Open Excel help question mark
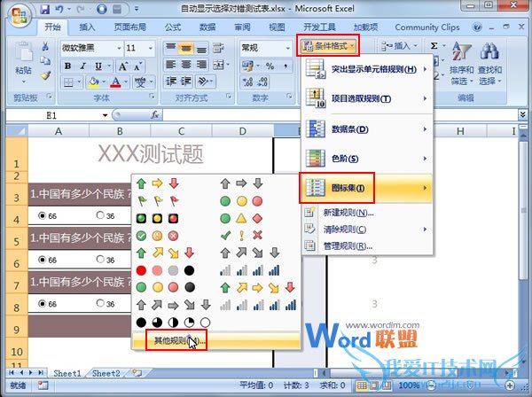Image resolution: width=532 pixels, height=397 pixels. click(x=477, y=27)
